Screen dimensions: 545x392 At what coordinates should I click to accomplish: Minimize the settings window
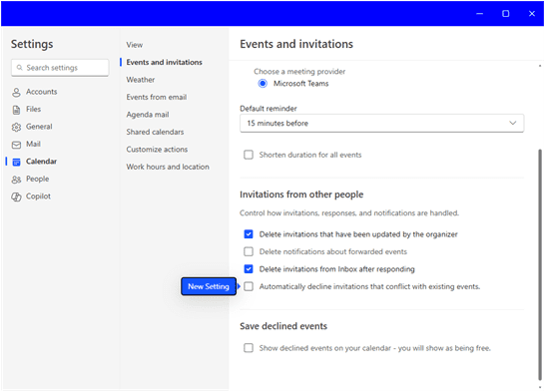[x=480, y=14]
